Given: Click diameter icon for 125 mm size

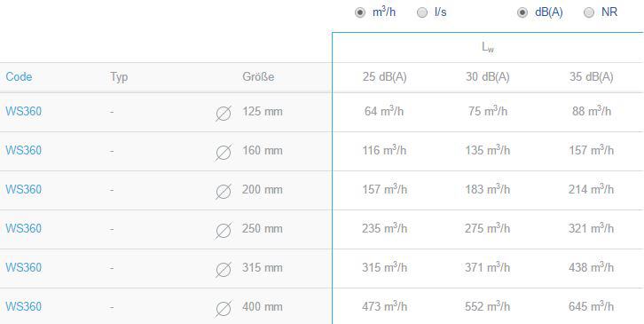Looking at the screenshot, I should point(224,113).
